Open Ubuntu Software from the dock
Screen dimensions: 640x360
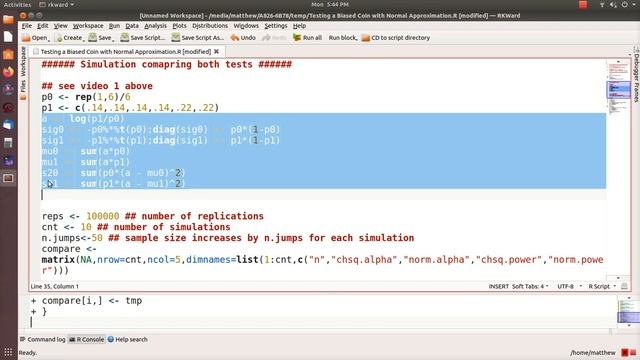[8, 54]
